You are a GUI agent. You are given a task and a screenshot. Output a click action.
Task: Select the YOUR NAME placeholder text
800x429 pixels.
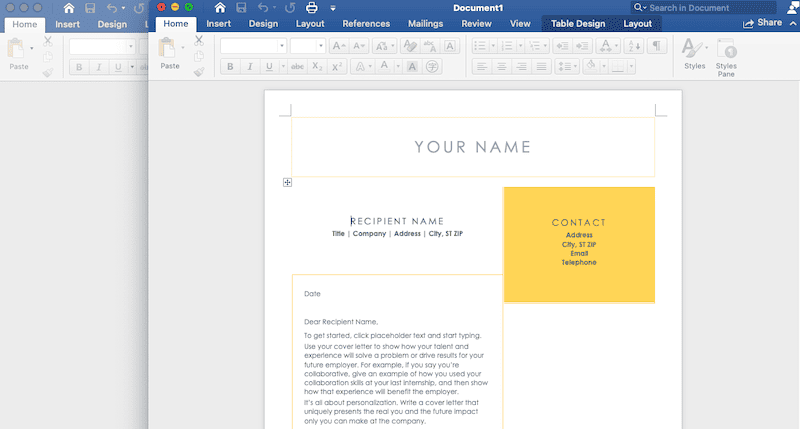(472, 147)
